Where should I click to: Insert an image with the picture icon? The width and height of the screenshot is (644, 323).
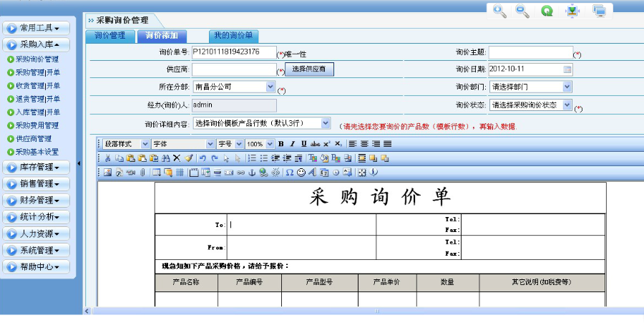click(x=107, y=173)
